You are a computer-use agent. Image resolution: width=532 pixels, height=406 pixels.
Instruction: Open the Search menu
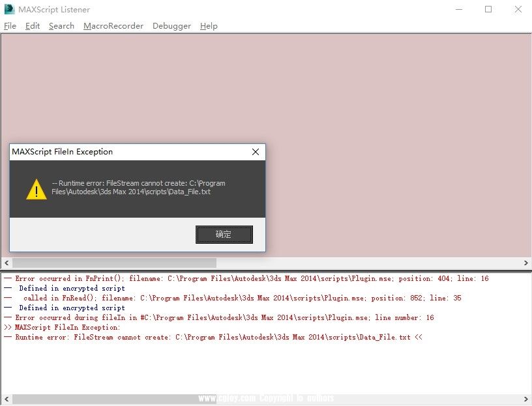click(x=61, y=26)
